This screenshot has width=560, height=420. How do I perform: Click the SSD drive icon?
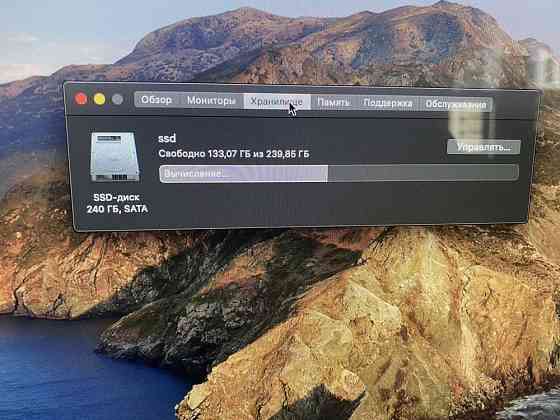[115, 157]
